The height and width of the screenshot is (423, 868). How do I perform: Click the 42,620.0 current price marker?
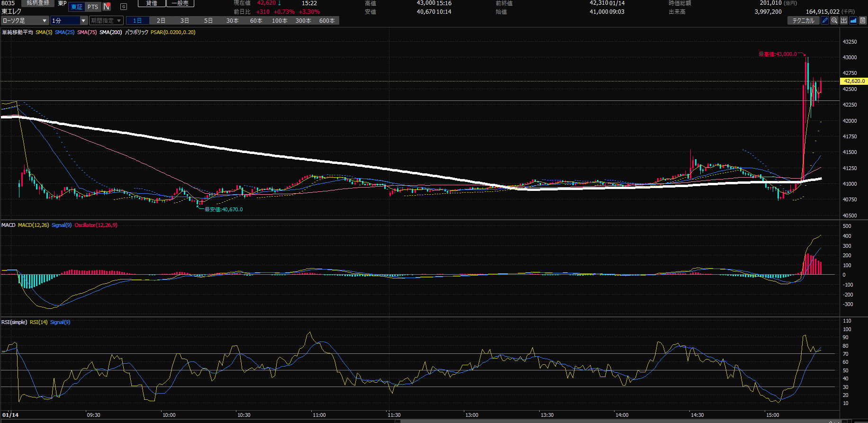pos(854,81)
